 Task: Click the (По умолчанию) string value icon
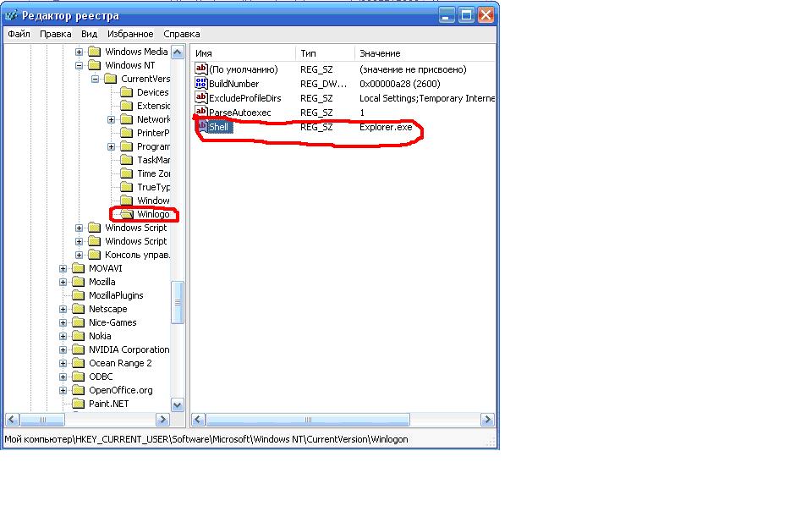pos(201,69)
